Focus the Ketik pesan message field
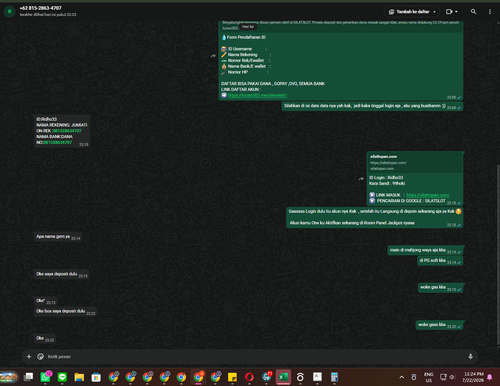 [253, 357]
